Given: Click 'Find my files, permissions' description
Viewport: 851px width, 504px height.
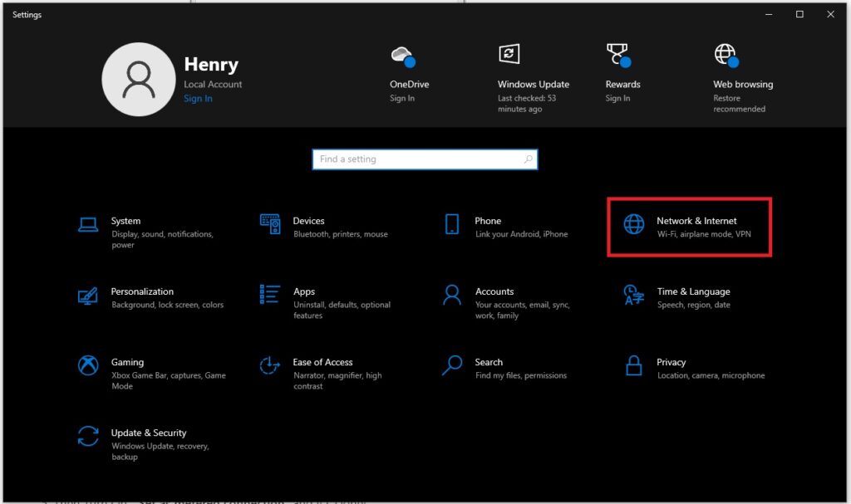Looking at the screenshot, I should (521, 374).
